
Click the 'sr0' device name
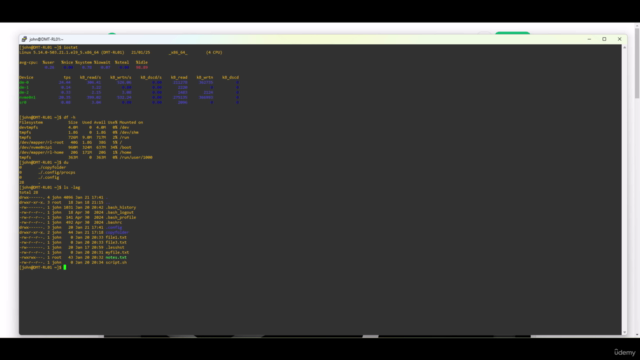coord(23,102)
